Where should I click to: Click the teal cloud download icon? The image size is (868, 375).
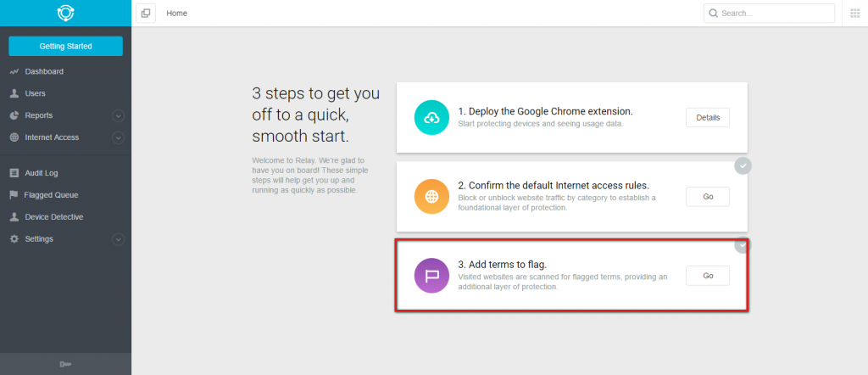tap(431, 117)
